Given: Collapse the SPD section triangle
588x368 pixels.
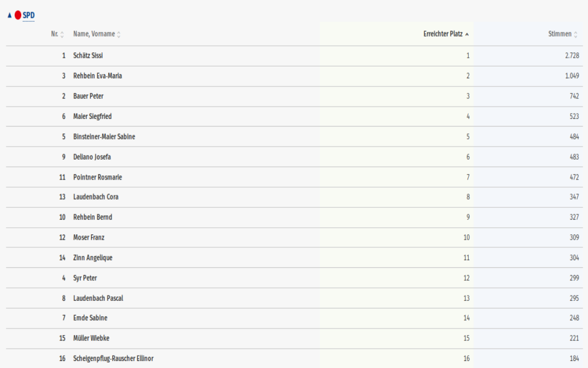Looking at the screenshot, I should 10,15.
